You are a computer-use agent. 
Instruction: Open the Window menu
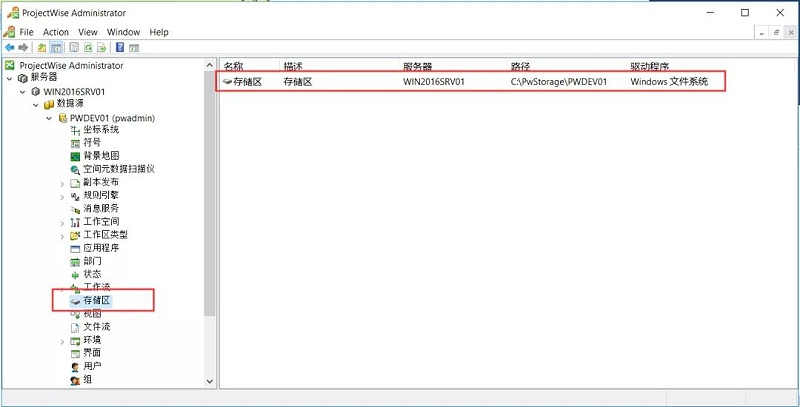point(123,32)
